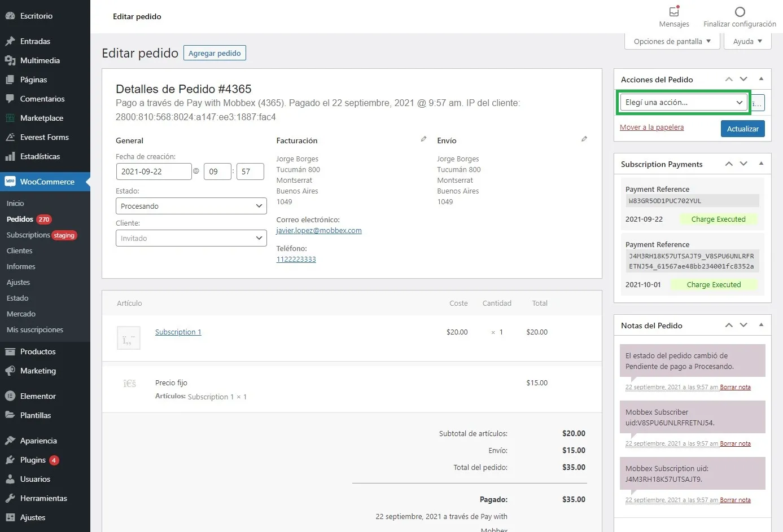
Task: Go to Entradas in sidebar
Action: (x=45, y=41)
